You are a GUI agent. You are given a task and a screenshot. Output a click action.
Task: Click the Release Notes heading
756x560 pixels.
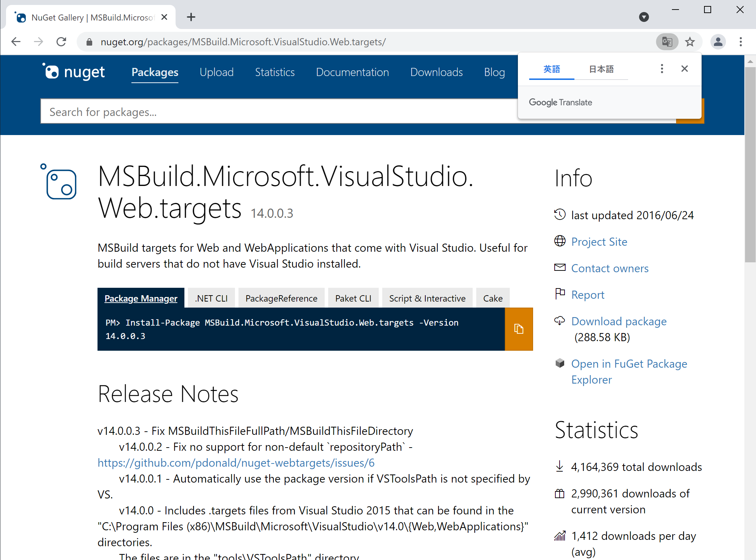coord(168,393)
